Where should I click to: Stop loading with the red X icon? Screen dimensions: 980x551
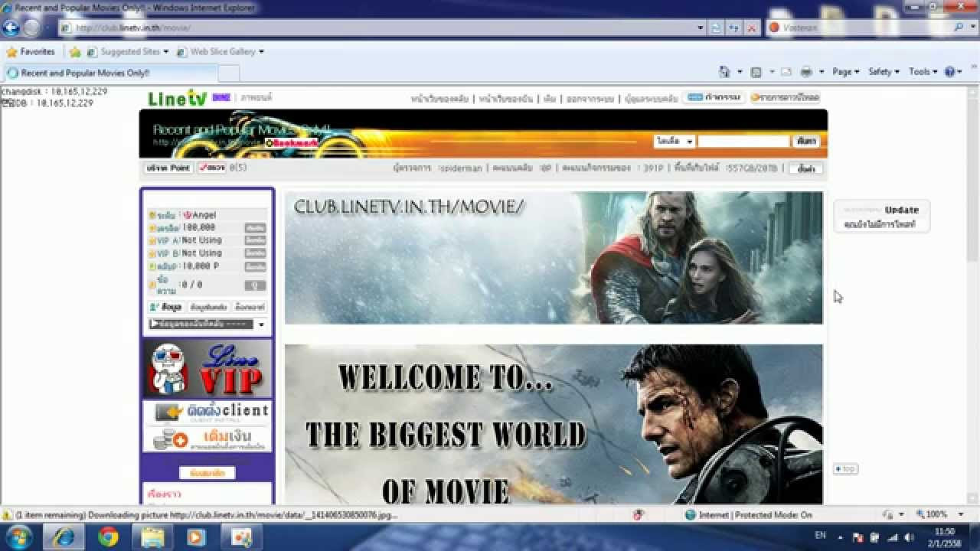752,28
